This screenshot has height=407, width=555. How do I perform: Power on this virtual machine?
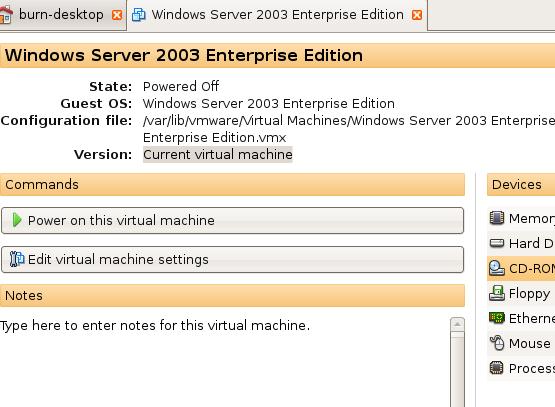[x=233, y=220]
